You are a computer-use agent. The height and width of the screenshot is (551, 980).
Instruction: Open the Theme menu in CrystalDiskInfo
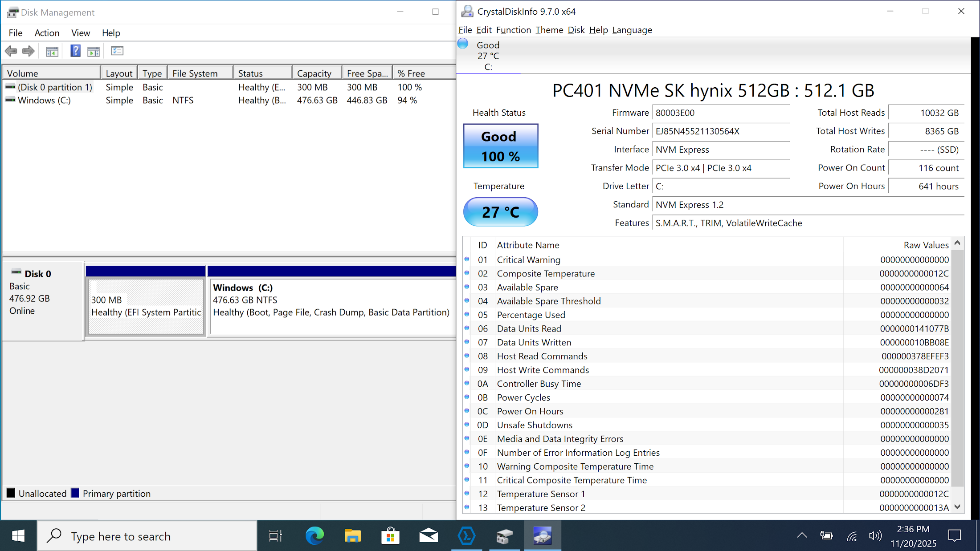coord(549,30)
